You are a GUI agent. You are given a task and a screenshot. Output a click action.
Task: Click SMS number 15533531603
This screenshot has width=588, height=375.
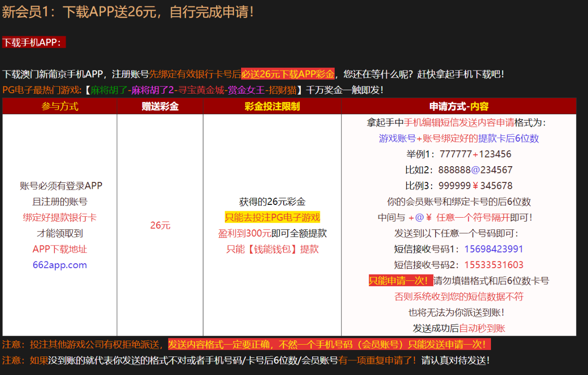coord(494,265)
